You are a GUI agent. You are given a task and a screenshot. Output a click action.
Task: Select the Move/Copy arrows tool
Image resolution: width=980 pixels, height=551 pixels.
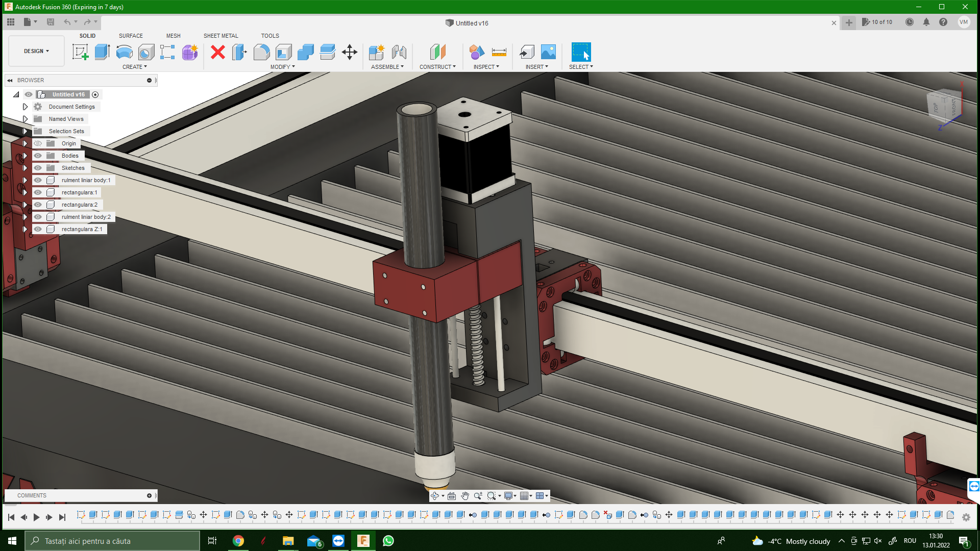pyautogui.click(x=350, y=52)
